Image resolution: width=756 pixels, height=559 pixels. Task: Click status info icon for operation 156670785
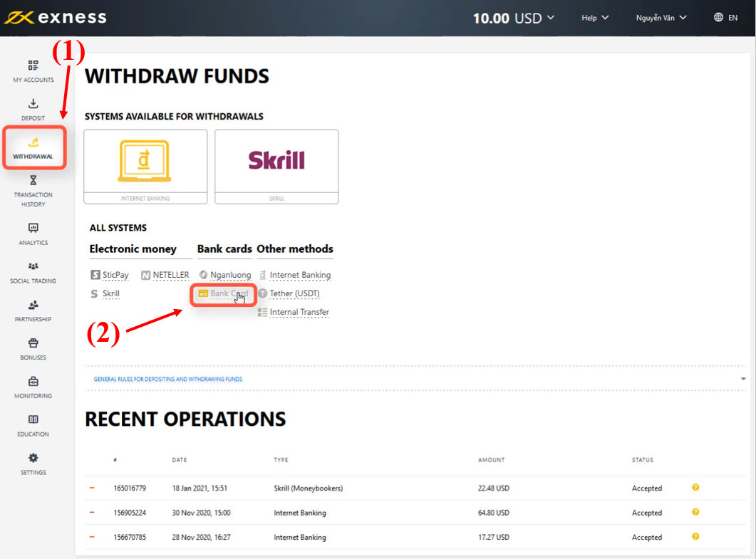[x=695, y=536]
